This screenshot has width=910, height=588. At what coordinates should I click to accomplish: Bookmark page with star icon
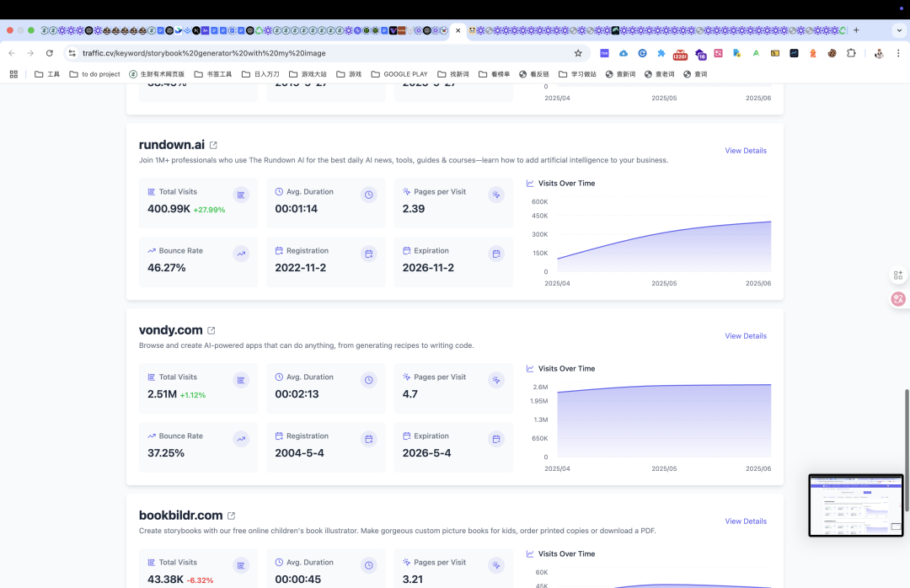[x=578, y=53]
